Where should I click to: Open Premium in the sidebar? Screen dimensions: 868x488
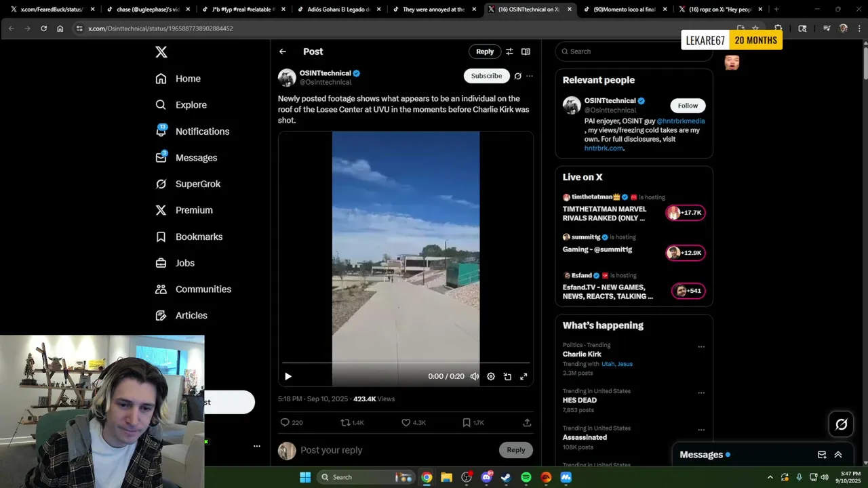tap(184, 210)
